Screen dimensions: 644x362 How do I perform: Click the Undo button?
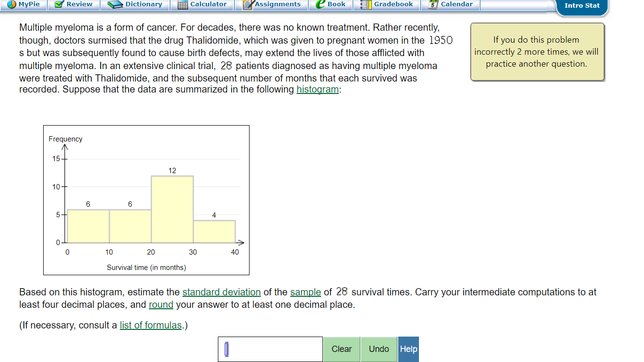click(379, 349)
